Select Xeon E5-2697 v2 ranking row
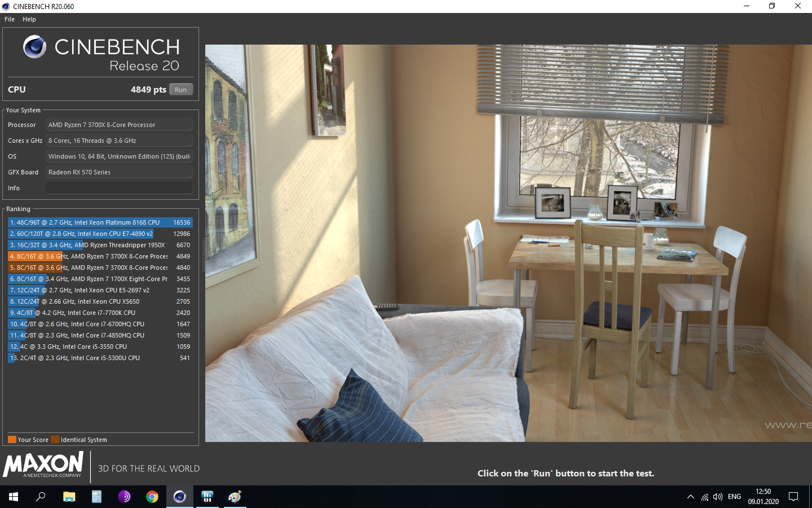812x508 pixels. [x=100, y=290]
